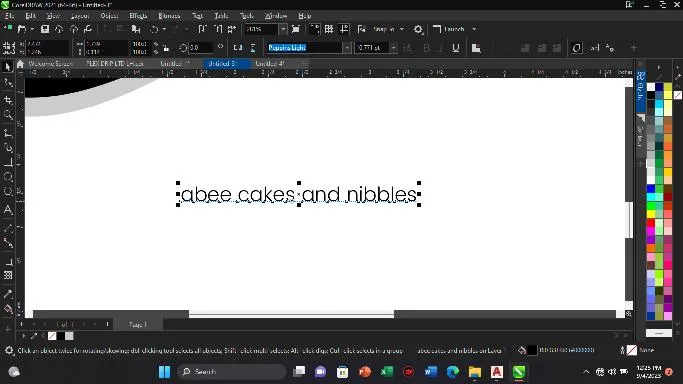Viewport: 683px width, 384px height.
Task: Select the Page 1 tab
Action: pyautogui.click(x=138, y=324)
